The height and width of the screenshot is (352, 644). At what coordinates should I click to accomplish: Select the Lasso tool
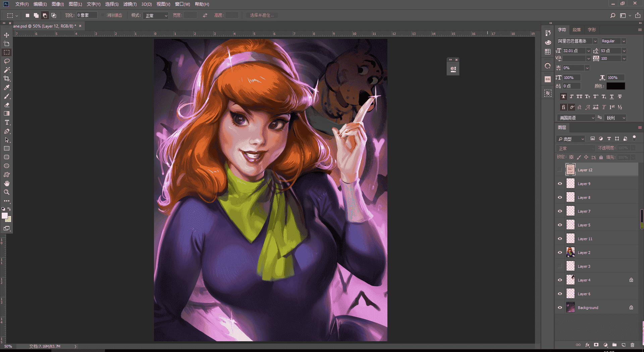pos(6,61)
